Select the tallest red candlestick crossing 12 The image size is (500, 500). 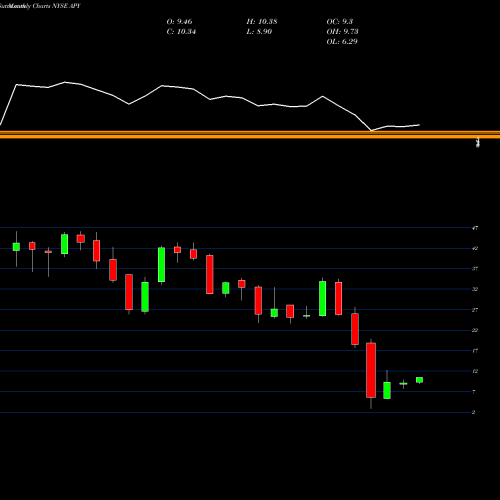click(371, 370)
